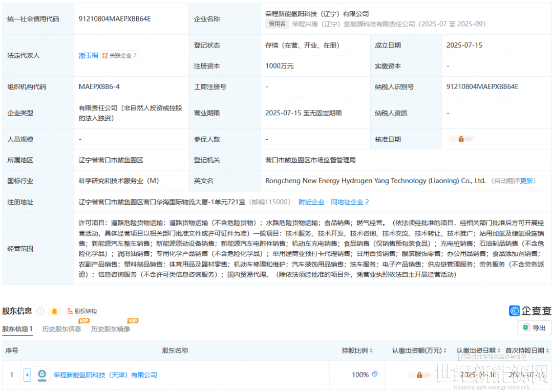Click the shareholder company logo thumbnail

point(42,375)
